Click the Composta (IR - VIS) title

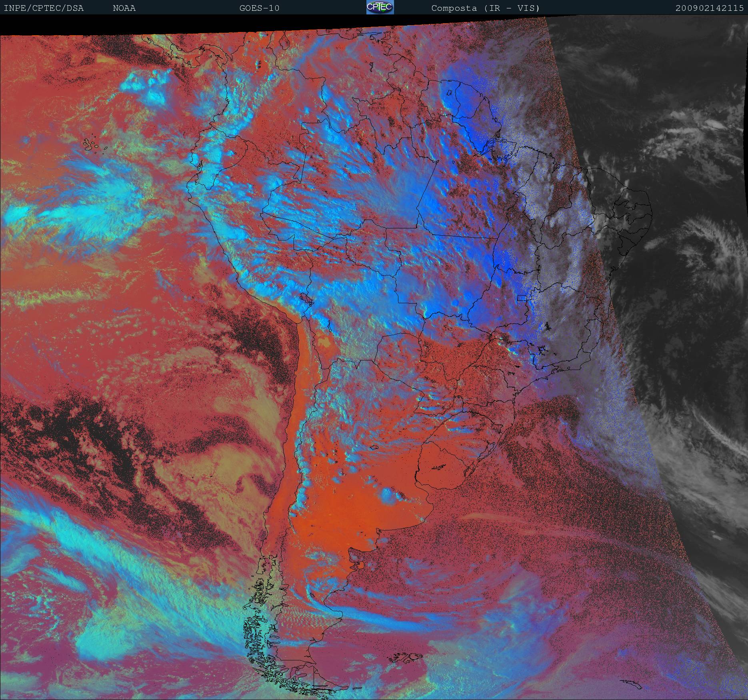[x=486, y=8]
